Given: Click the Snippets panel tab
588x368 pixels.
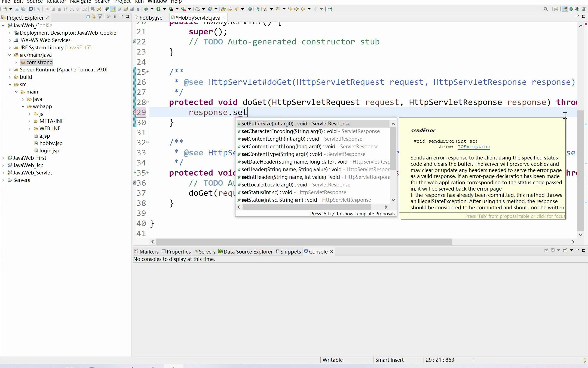Looking at the screenshot, I should click(x=290, y=251).
